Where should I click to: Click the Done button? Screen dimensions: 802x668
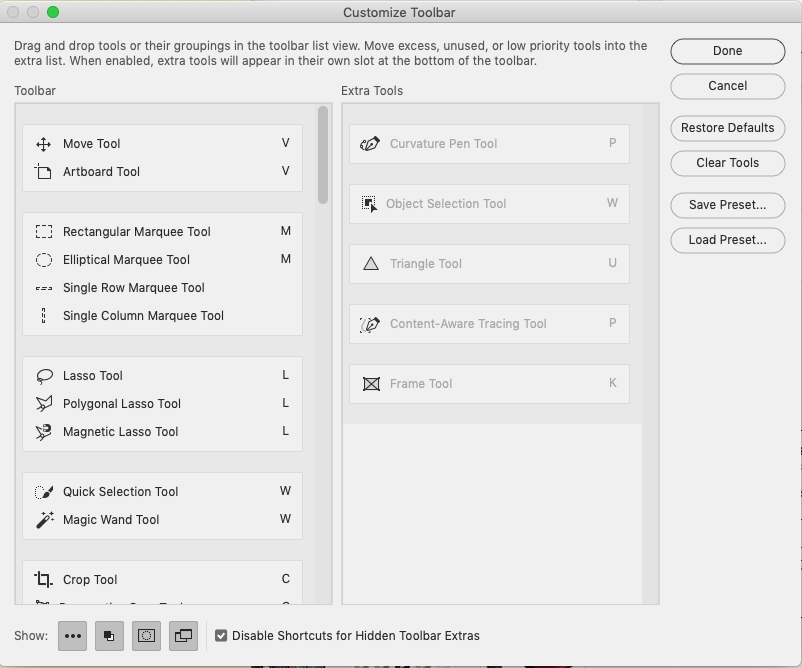point(727,51)
